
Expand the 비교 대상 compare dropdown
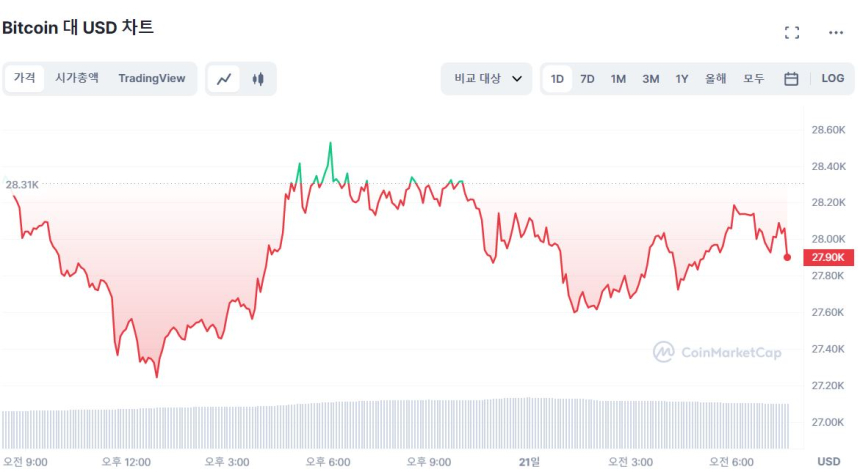coord(486,79)
